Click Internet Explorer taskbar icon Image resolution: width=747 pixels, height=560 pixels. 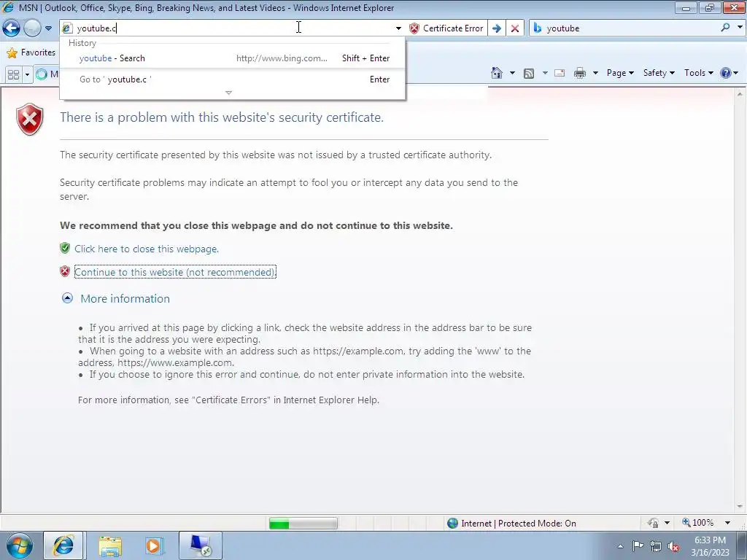pos(64,545)
